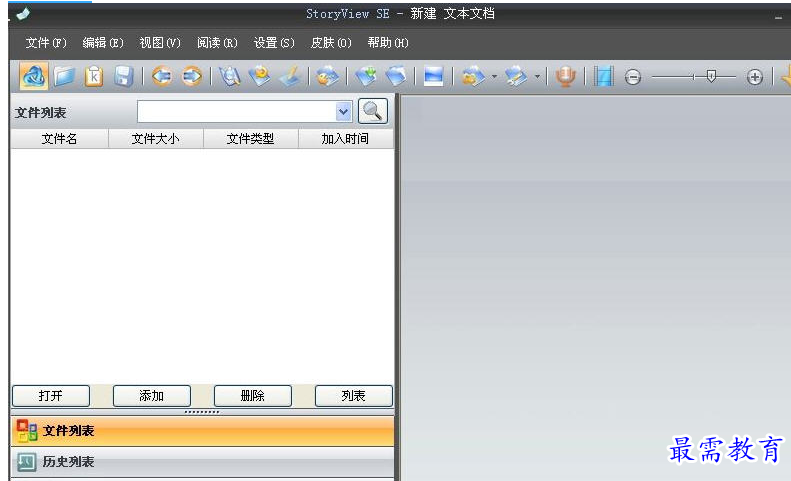Click the 列表 button
The height and width of the screenshot is (481, 791).
pyautogui.click(x=354, y=396)
